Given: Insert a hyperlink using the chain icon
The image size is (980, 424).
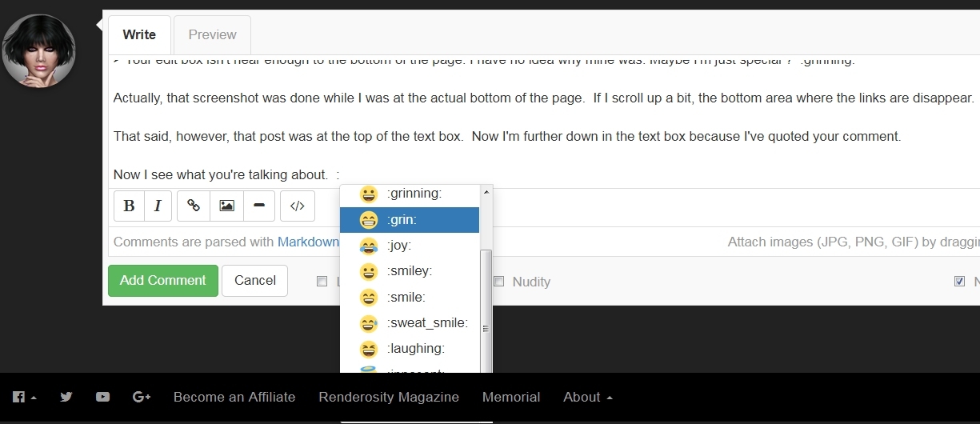Looking at the screenshot, I should [194, 206].
